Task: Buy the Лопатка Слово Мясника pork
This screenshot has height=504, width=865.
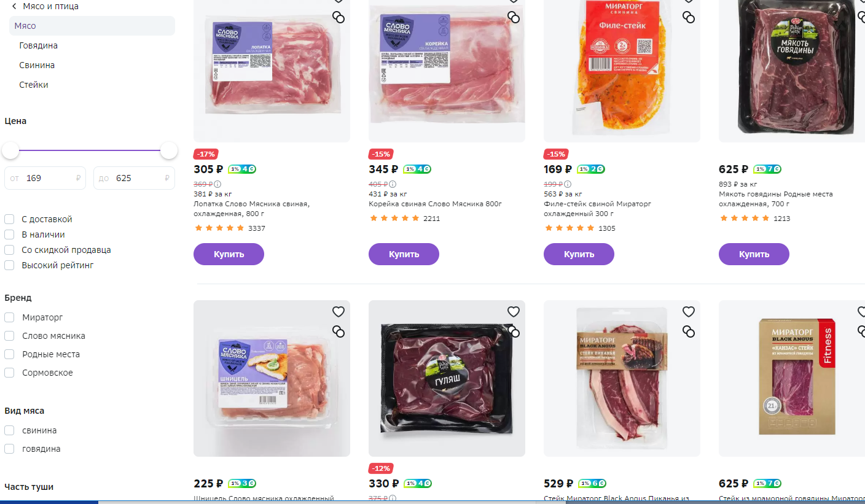Action: pyautogui.click(x=229, y=254)
